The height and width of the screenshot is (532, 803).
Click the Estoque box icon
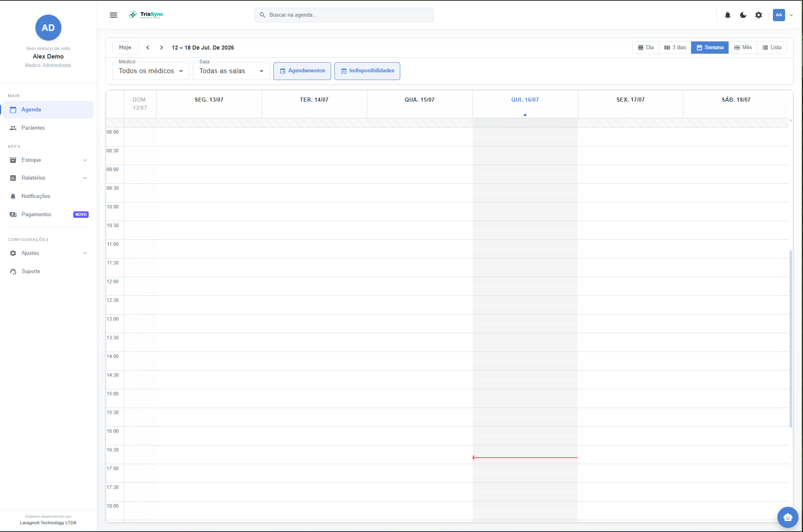tap(13, 160)
